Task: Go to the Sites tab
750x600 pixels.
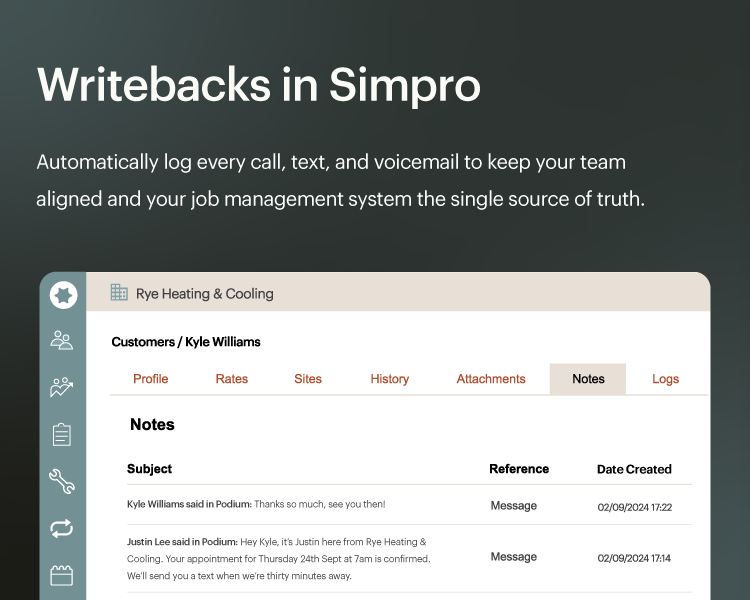Action: point(308,379)
